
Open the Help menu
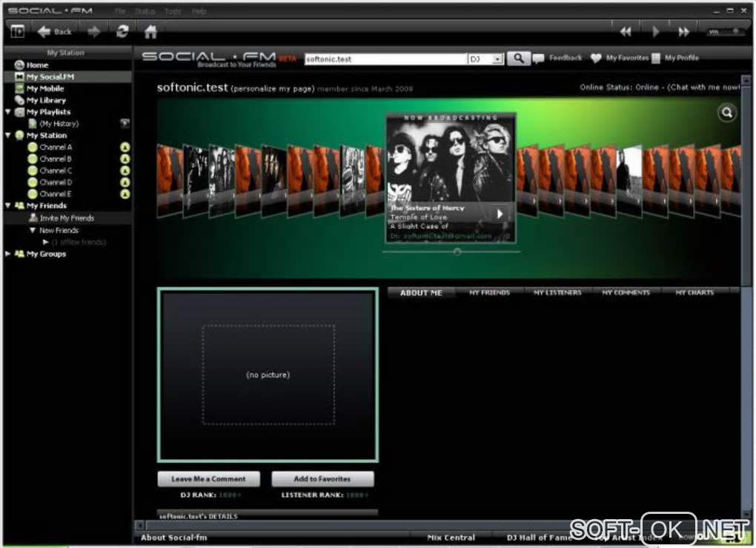pyautogui.click(x=199, y=10)
